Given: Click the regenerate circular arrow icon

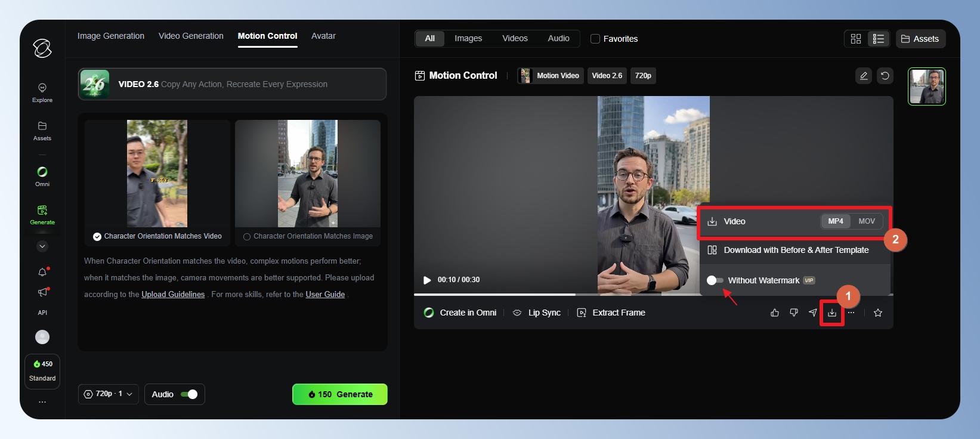Looking at the screenshot, I should [885, 76].
